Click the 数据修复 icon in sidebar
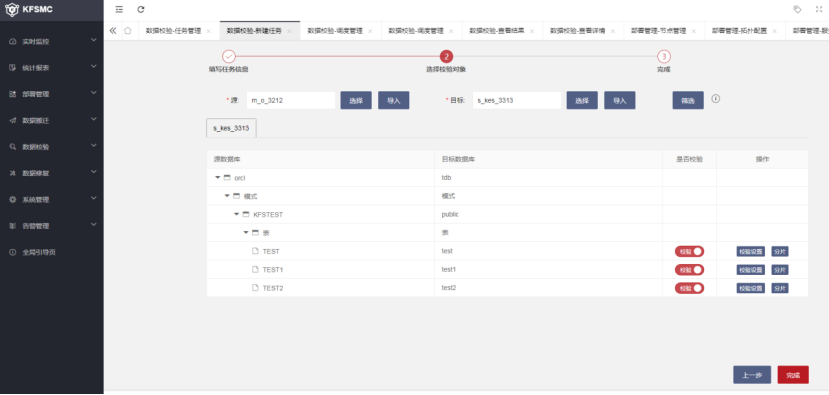The height and width of the screenshot is (395, 829). coord(13,173)
